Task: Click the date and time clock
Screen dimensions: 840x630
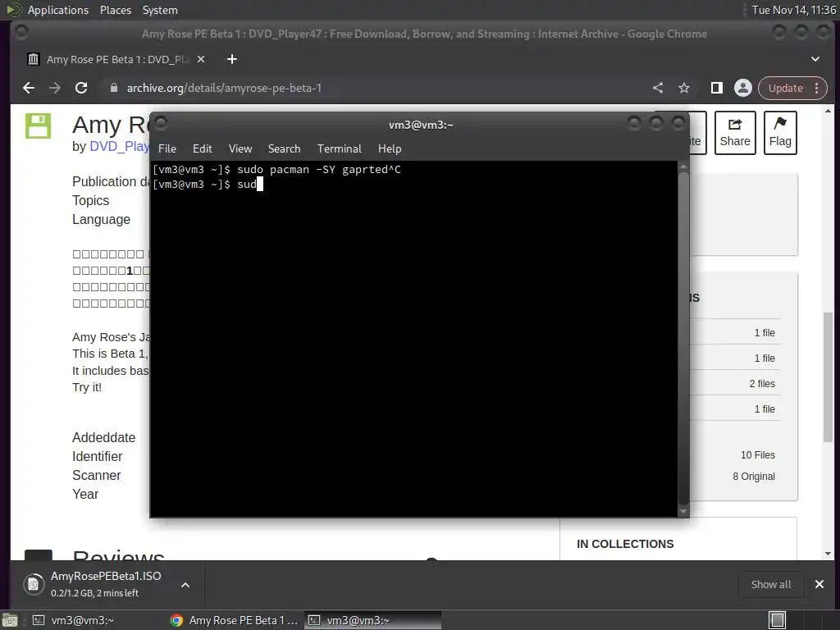Action: [794, 10]
